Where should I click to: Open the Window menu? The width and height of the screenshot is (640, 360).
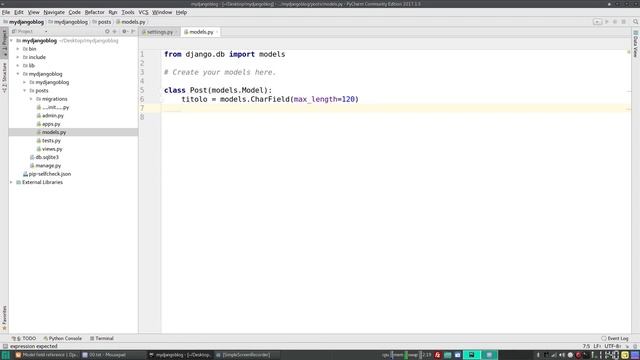point(162,12)
